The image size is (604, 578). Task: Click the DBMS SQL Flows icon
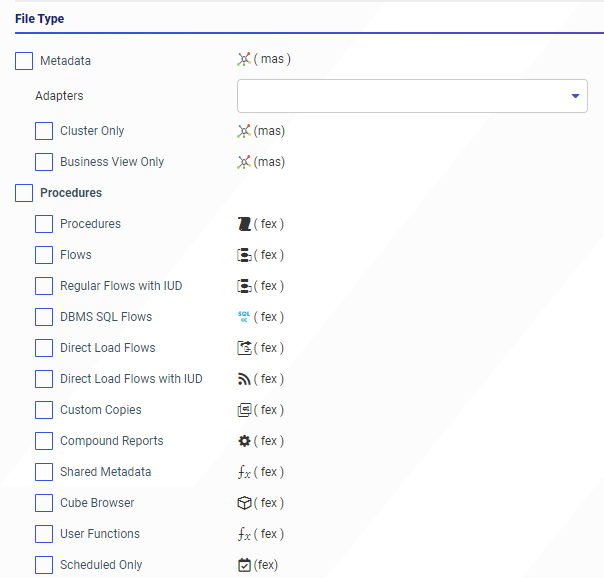(x=244, y=317)
